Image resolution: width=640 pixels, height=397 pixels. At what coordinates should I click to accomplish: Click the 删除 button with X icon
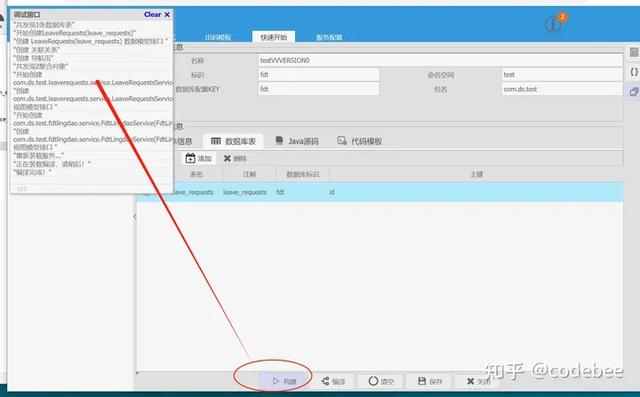pos(235,158)
